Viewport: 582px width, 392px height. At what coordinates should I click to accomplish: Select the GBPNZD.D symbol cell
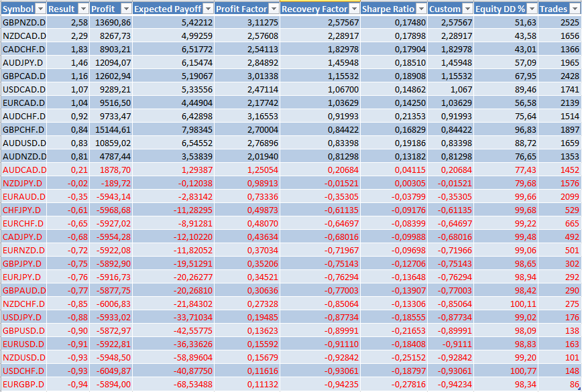click(23, 22)
